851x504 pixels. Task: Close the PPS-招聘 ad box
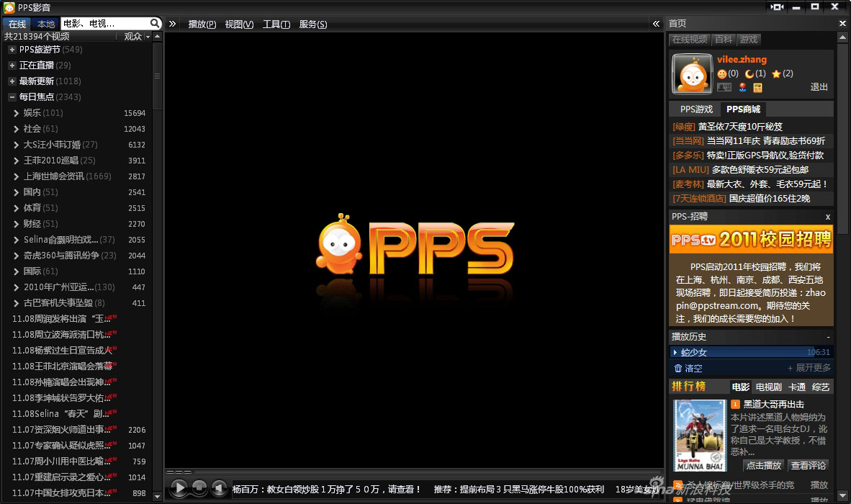[828, 217]
